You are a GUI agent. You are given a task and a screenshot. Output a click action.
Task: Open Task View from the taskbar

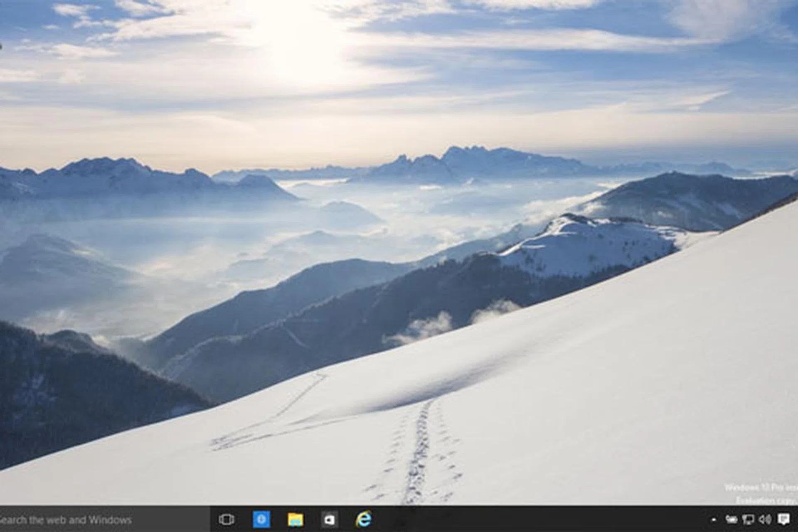[x=227, y=520]
